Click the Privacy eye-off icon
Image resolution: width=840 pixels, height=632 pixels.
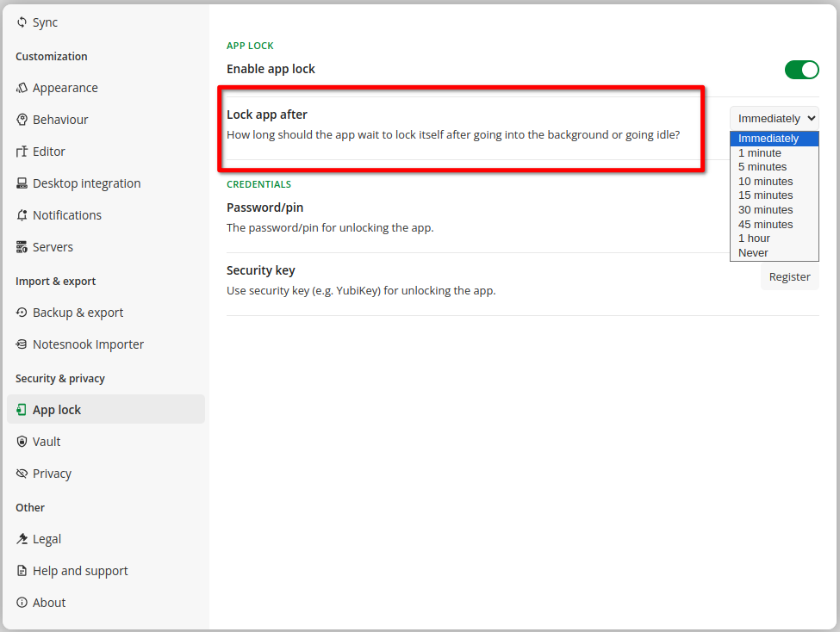tap(22, 474)
